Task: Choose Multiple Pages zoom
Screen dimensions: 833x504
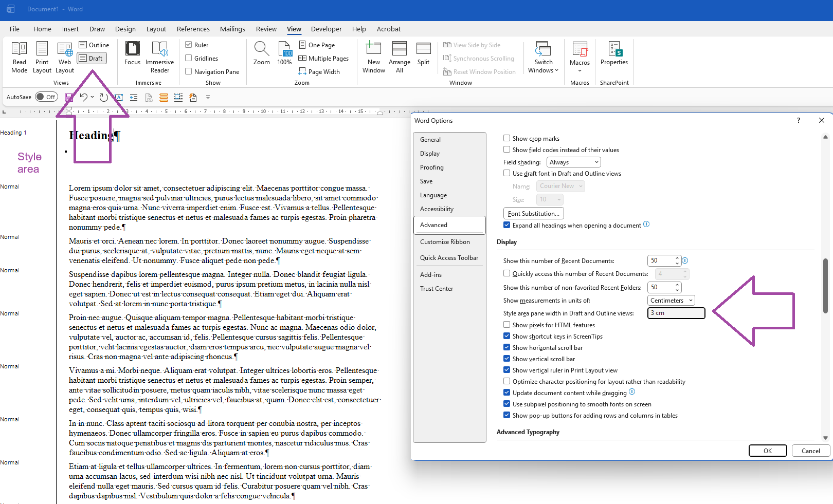Action: pyautogui.click(x=323, y=59)
